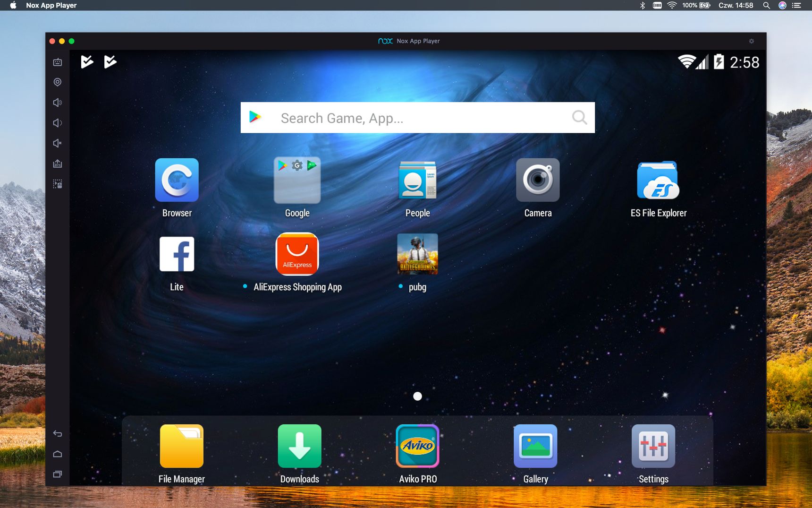The width and height of the screenshot is (812, 508).
Task: Click the Android Wi-Fi status icon
Action: (x=686, y=62)
